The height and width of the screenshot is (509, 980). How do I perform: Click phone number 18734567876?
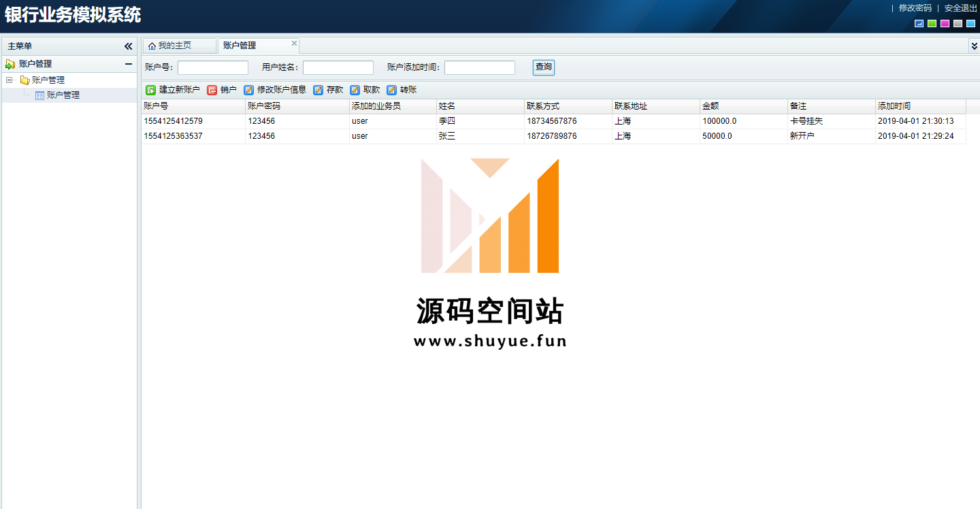(x=552, y=121)
